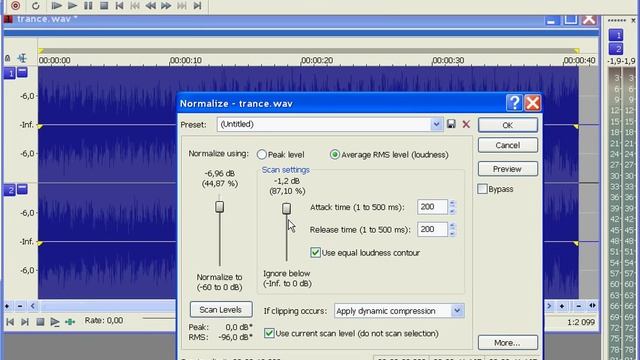Click the Ignore below slider handle
Viewport: 640px width, 360px height.
pos(287,208)
